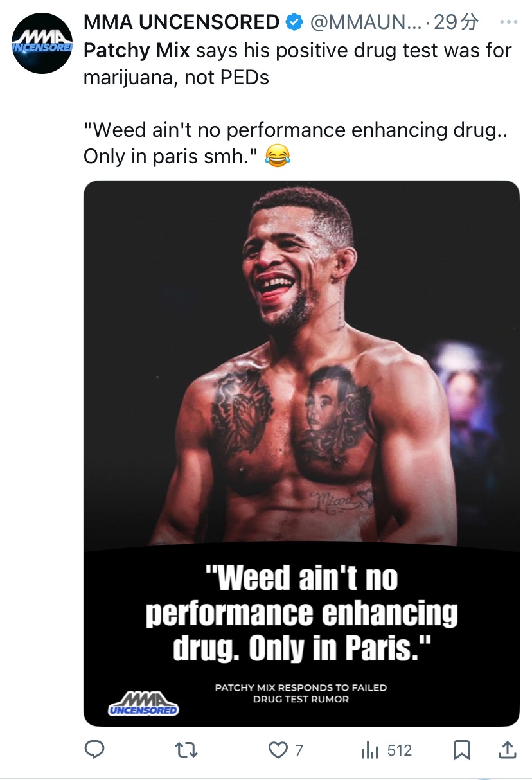Click the blue verified badge
This screenshot has width=532, height=780.
click(294, 22)
